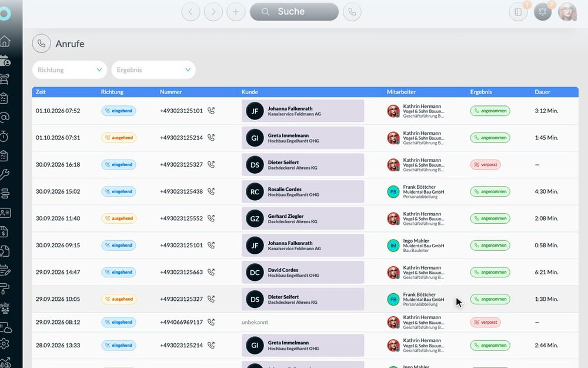Click the plus button in top bar

coord(236,12)
